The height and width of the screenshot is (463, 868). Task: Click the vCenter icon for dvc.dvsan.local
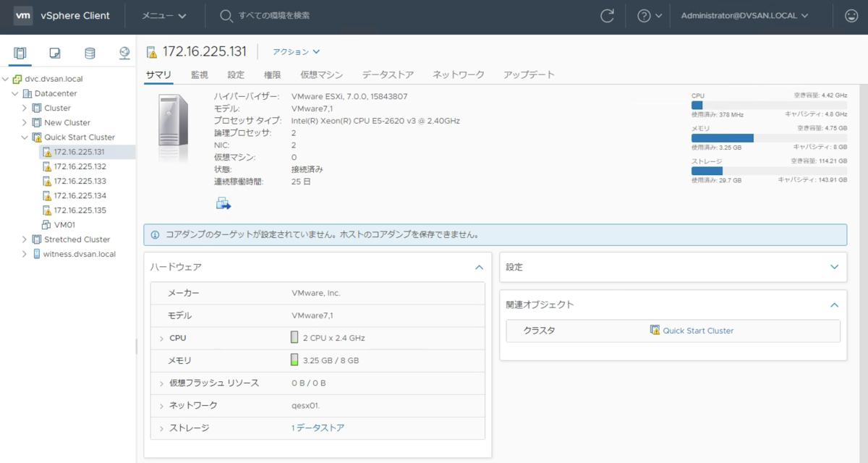click(x=17, y=79)
